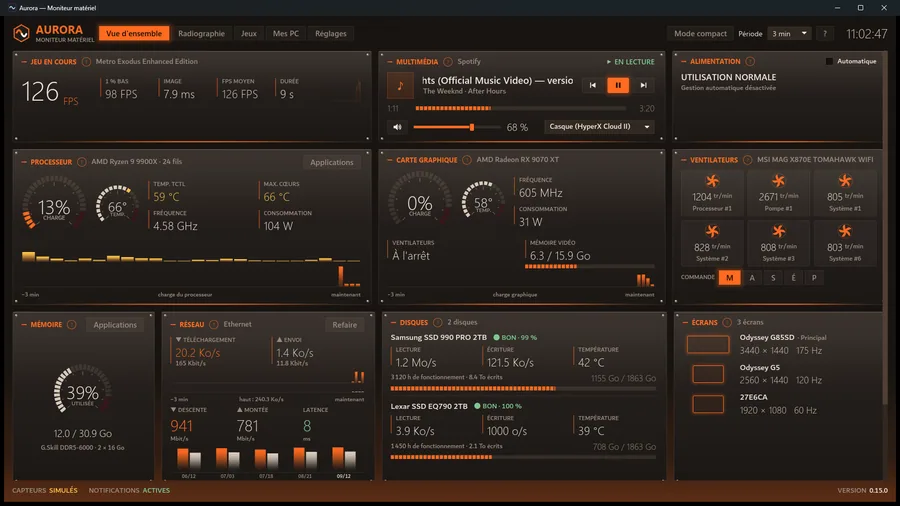
Task: Collapse the Écrans panel
Action: (x=685, y=322)
